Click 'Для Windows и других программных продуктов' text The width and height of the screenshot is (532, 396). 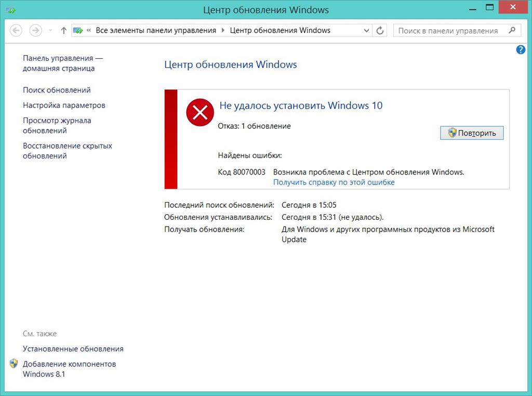pos(366,229)
